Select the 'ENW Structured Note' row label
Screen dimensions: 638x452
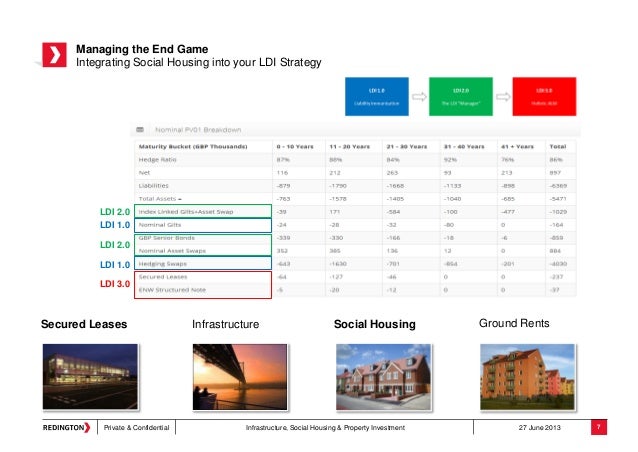(x=172, y=290)
